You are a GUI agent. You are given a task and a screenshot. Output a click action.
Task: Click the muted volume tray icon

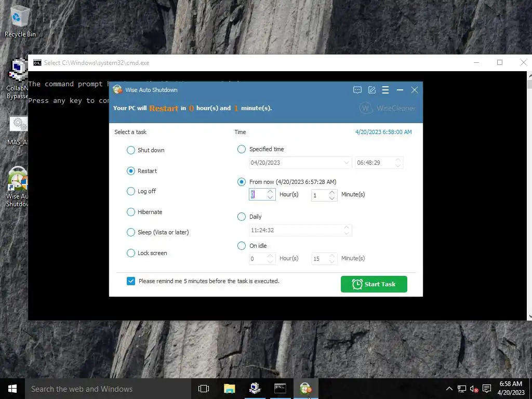(474, 389)
